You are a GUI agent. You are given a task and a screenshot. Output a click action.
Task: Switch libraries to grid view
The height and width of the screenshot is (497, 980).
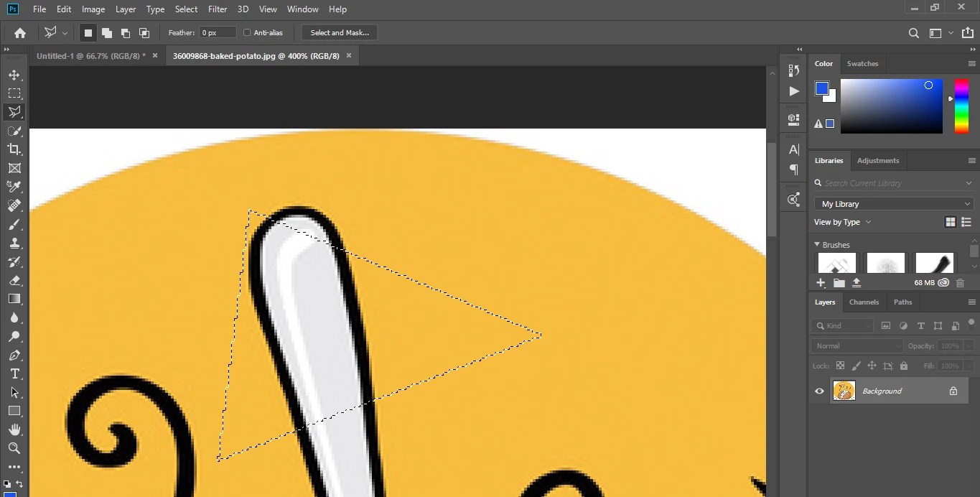coord(951,222)
